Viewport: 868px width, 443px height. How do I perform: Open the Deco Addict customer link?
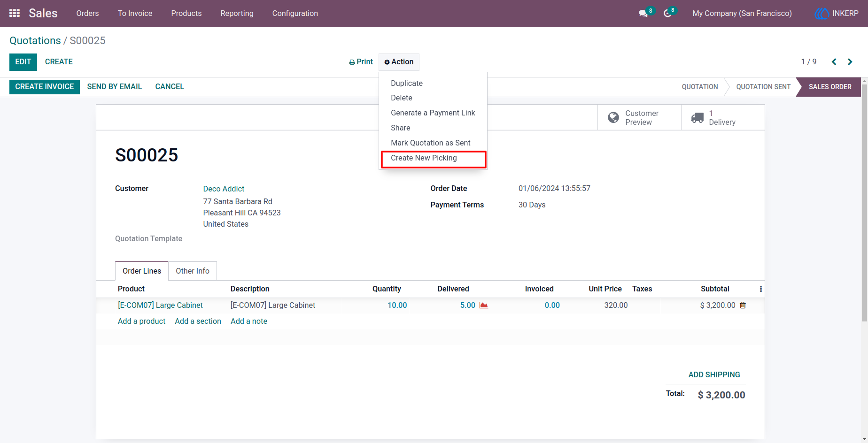point(224,189)
